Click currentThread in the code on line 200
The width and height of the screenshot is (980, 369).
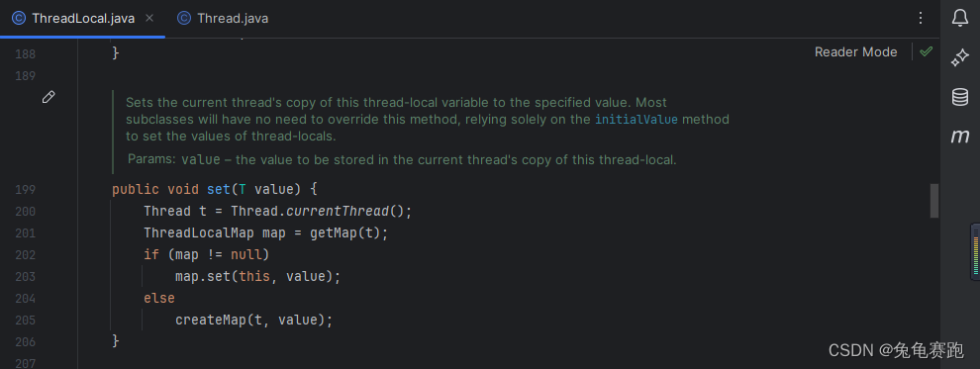pyautogui.click(x=339, y=211)
